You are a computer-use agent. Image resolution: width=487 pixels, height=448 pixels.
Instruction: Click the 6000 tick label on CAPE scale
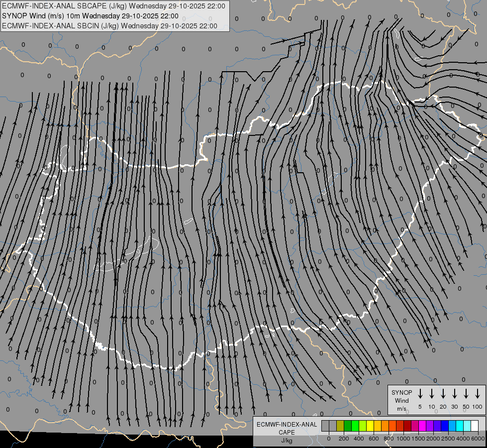pyautogui.click(x=478, y=439)
